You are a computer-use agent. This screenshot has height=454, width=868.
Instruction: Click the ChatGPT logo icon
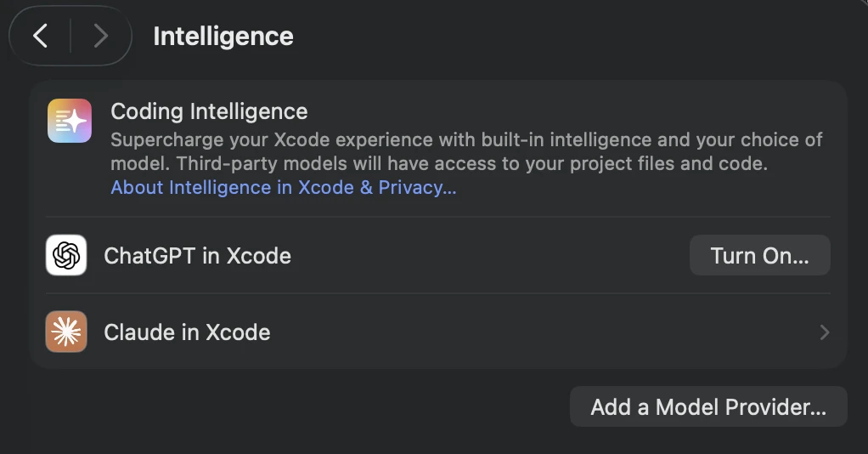coord(66,255)
